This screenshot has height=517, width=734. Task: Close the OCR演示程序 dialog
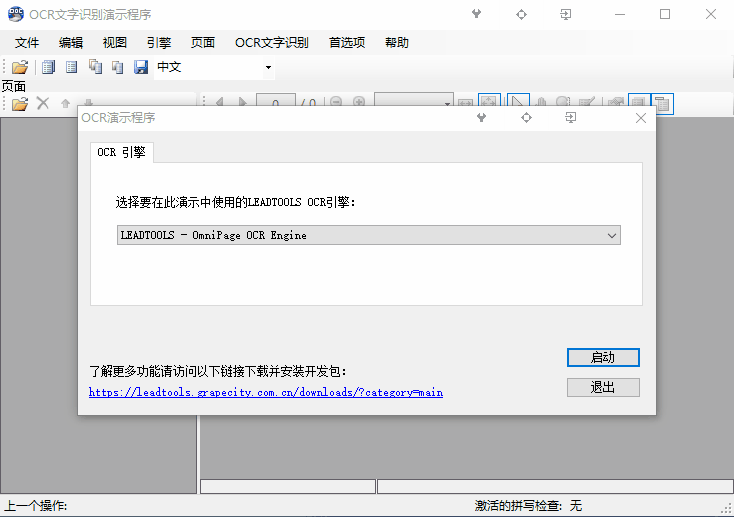tap(641, 118)
